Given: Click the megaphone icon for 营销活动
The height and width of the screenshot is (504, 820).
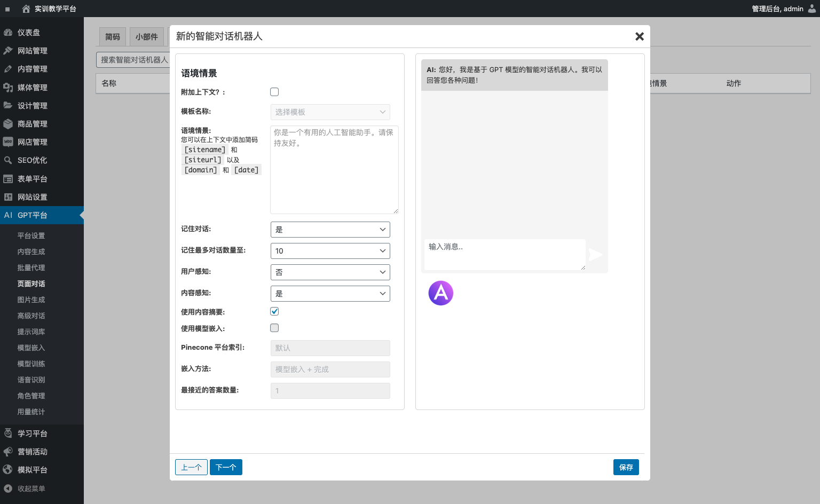Looking at the screenshot, I should [8, 452].
